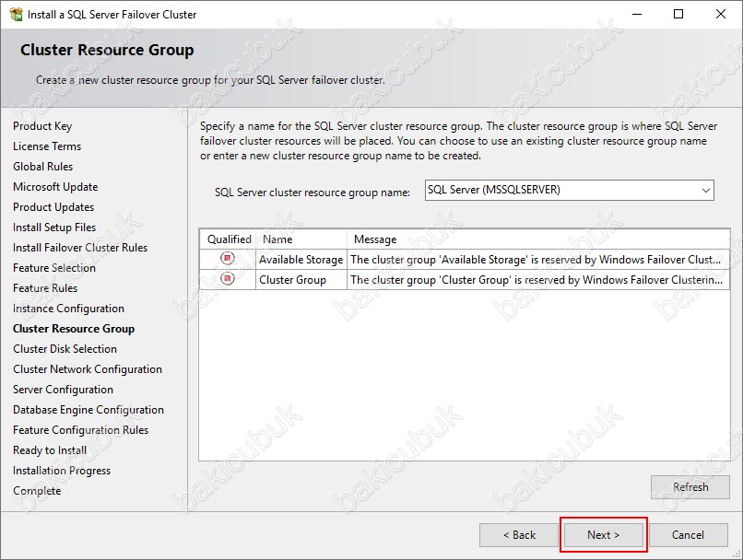Viewport: 743px width, 560px height.
Task: Click Next to continue setup
Action: coord(604,535)
